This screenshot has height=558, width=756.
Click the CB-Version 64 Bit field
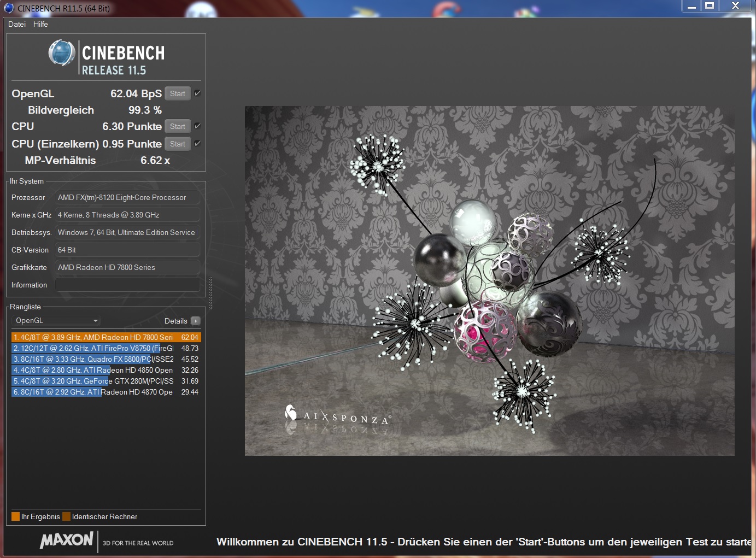tap(127, 250)
